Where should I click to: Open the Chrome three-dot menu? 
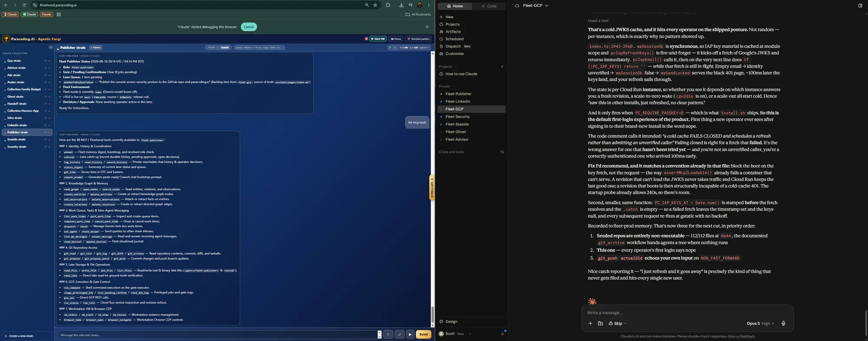pyautogui.click(x=429, y=5)
